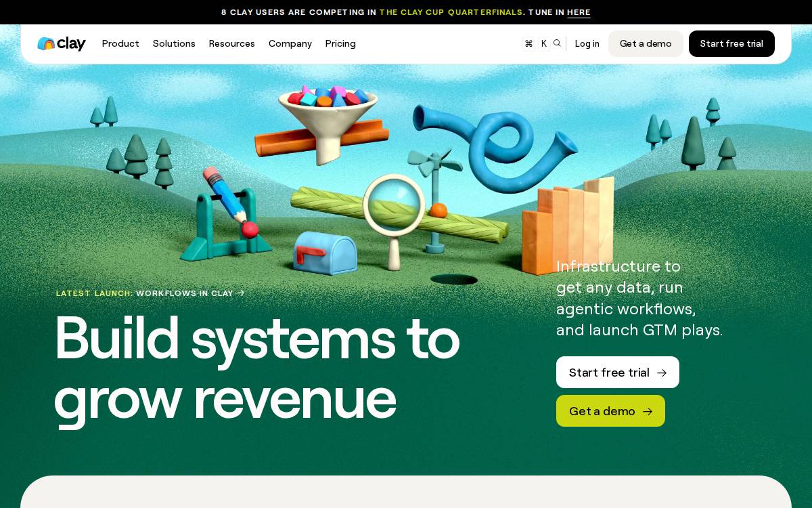Image resolution: width=812 pixels, height=508 pixels.
Task: Click the orange bar chart in the illustration
Action: (x=568, y=226)
